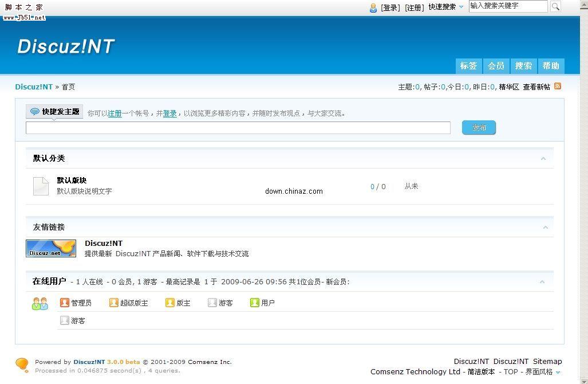Click the speech bubble icon in footer

[22, 365]
